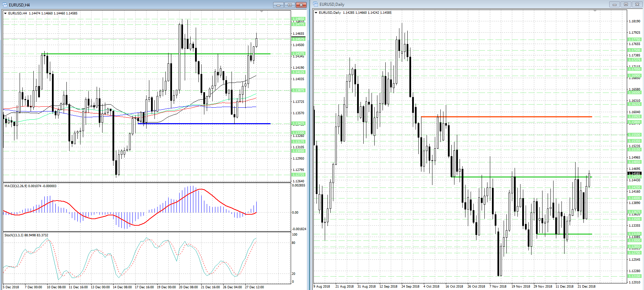This screenshot has height=290, width=644.
Task: Click the EURUSD,H4 title bar text
Action: (x=19, y=5)
